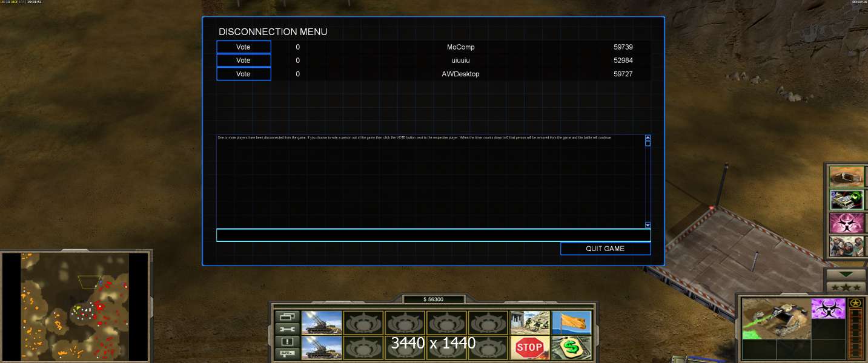Set rally point with orange flag icon
The width and height of the screenshot is (868, 363).
pyautogui.click(x=571, y=323)
